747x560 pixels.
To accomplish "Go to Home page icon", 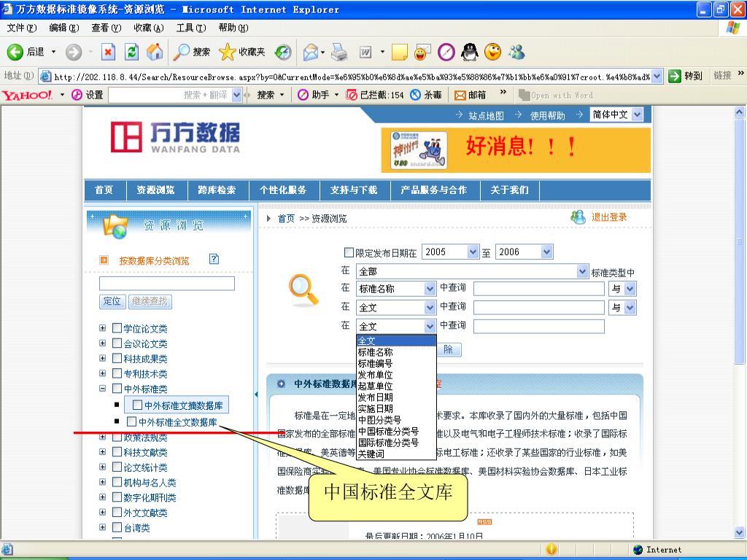I will (155, 52).
